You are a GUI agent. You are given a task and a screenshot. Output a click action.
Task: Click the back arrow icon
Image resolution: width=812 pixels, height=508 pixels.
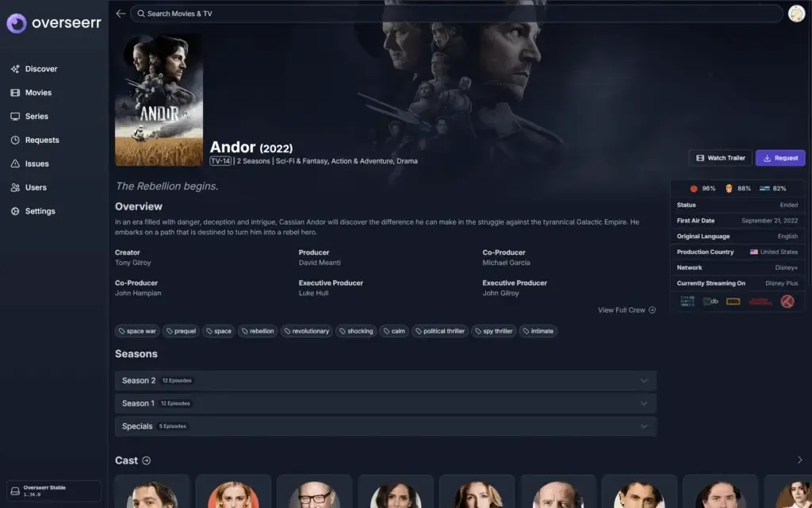[x=121, y=13]
